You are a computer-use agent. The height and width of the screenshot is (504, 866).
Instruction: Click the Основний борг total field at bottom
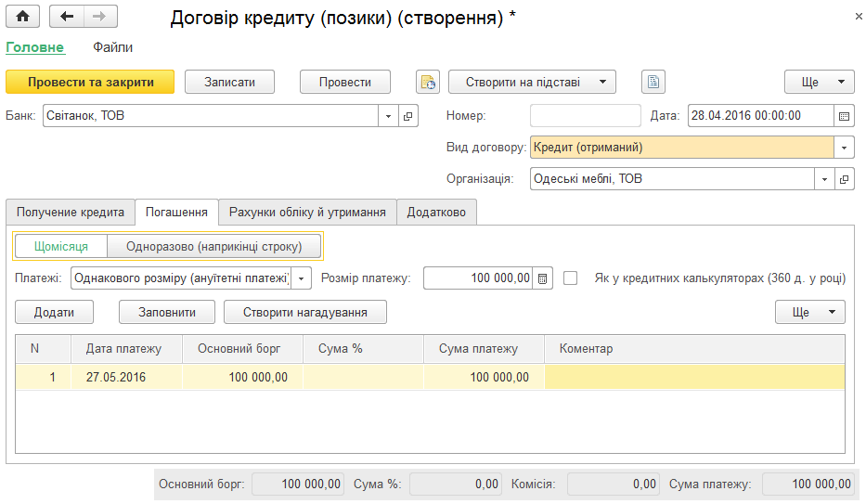tap(298, 485)
